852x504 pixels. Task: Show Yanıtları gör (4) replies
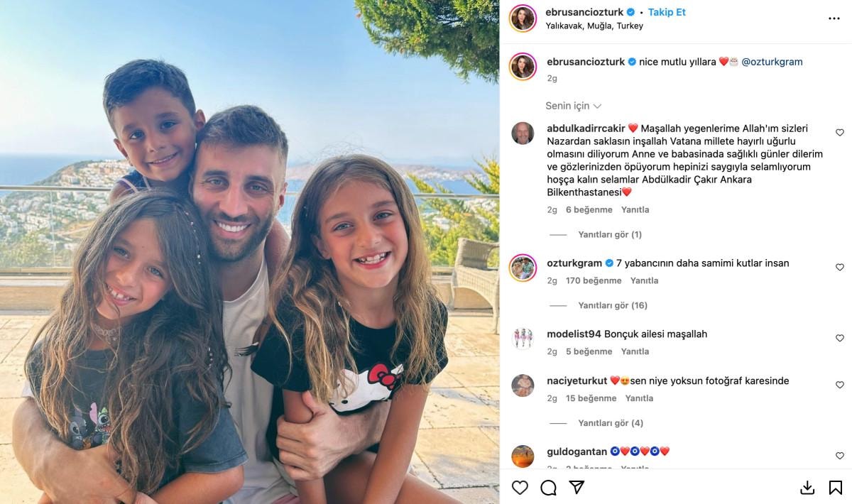pyautogui.click(x=611, y=423)
